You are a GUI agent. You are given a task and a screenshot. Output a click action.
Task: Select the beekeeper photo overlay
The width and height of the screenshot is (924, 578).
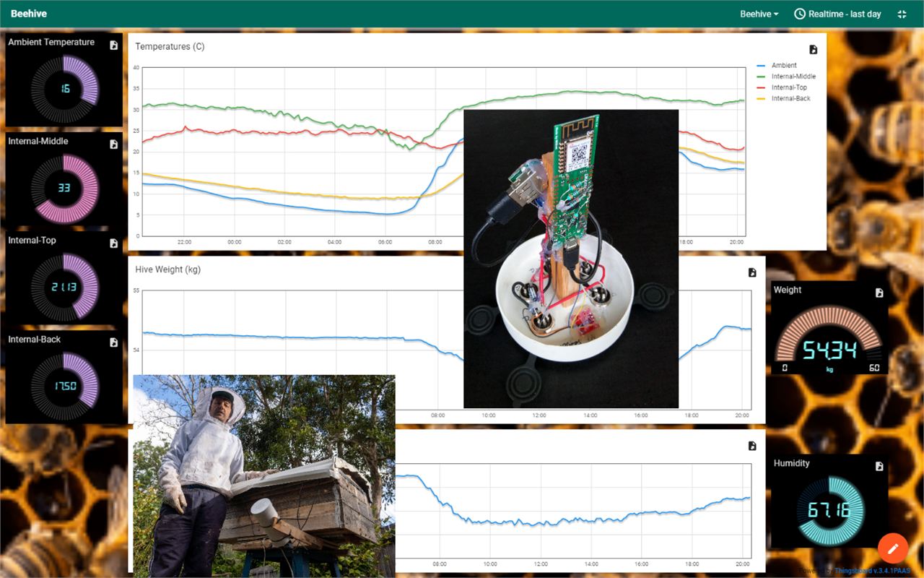tap(264, 475)
